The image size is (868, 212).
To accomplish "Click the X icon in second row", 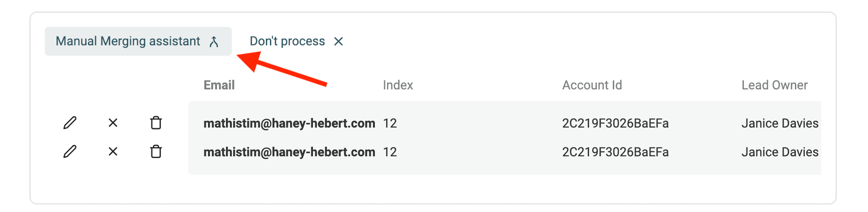I will pos(113,152).
